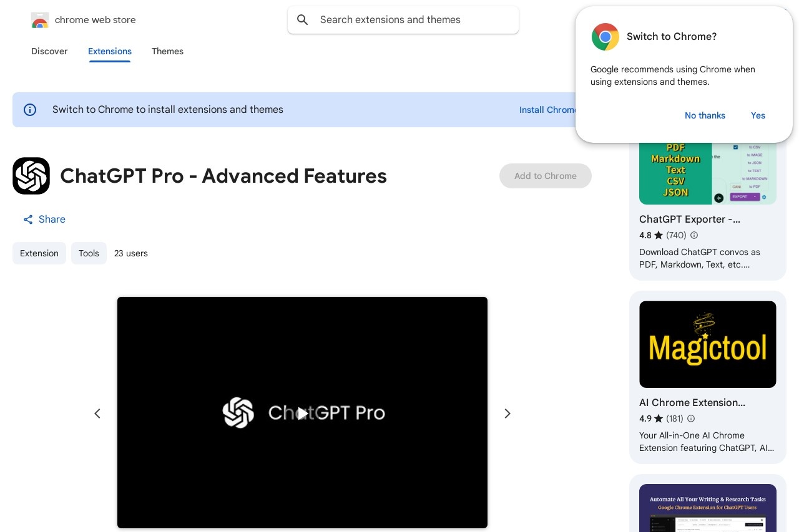Go to next slide in carousel
The height and width of the screenshot is (532, 799).
(x=507, y=414)
